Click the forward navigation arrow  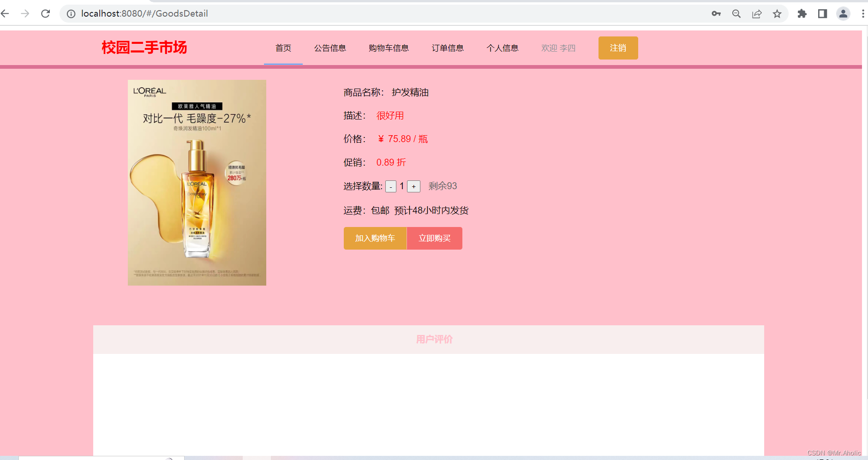point(25,13)
